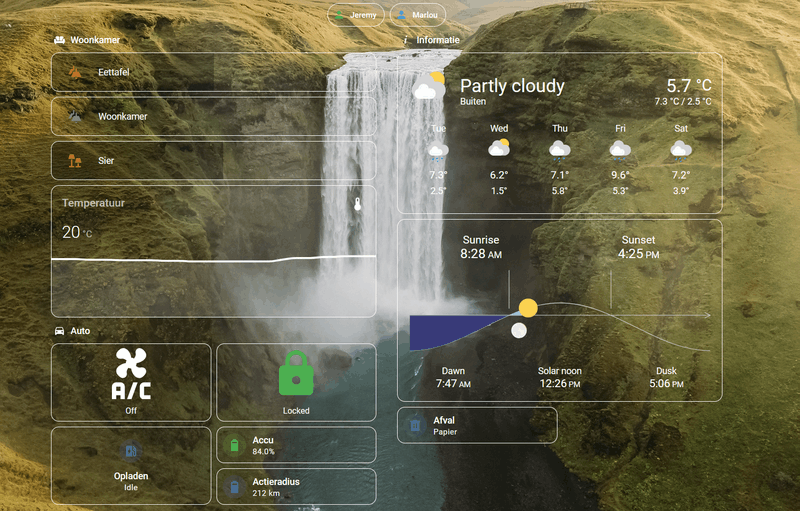Open Jeremy's person badge
This screenshot has height=511, width=800.
point(356,15)
